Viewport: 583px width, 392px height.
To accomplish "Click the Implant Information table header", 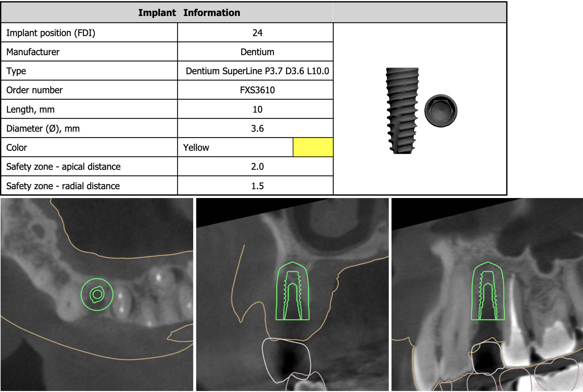I will 189,13.
